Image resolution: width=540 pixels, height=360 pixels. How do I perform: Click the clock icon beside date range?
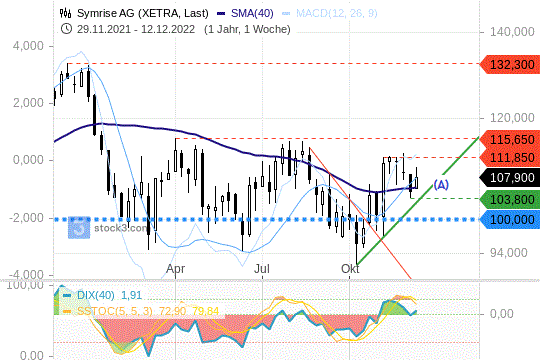(66, 29)
